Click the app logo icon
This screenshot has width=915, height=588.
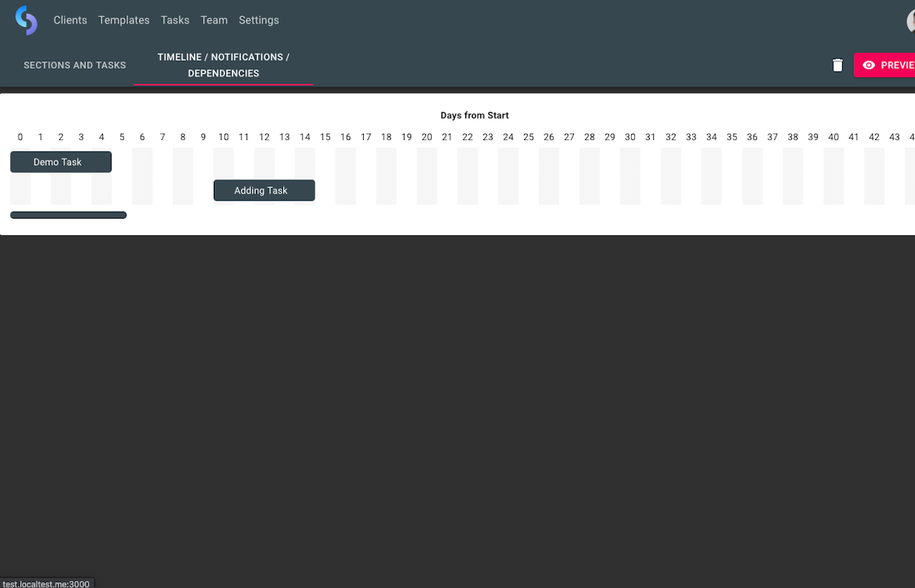(26, 20)
